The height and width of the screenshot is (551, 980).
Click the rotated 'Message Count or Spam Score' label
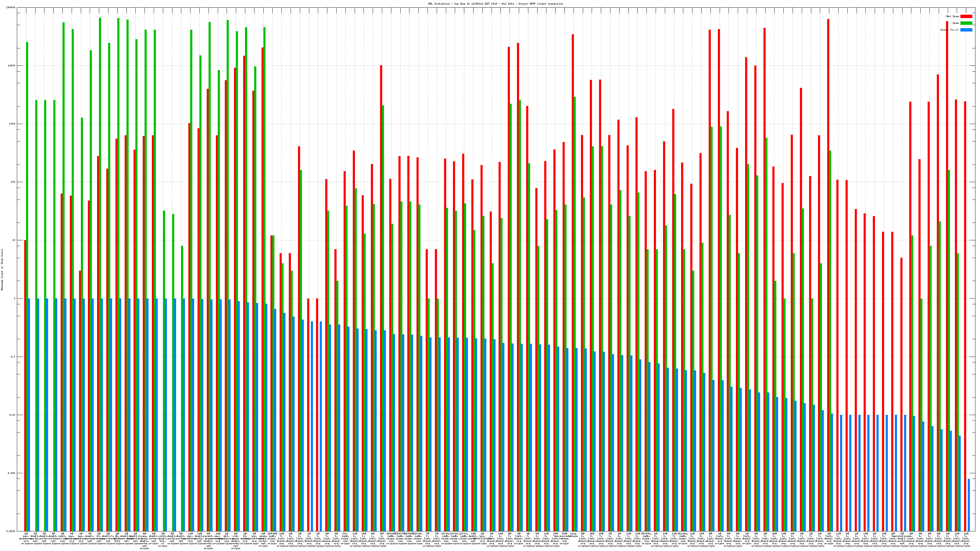coord(2,270)
